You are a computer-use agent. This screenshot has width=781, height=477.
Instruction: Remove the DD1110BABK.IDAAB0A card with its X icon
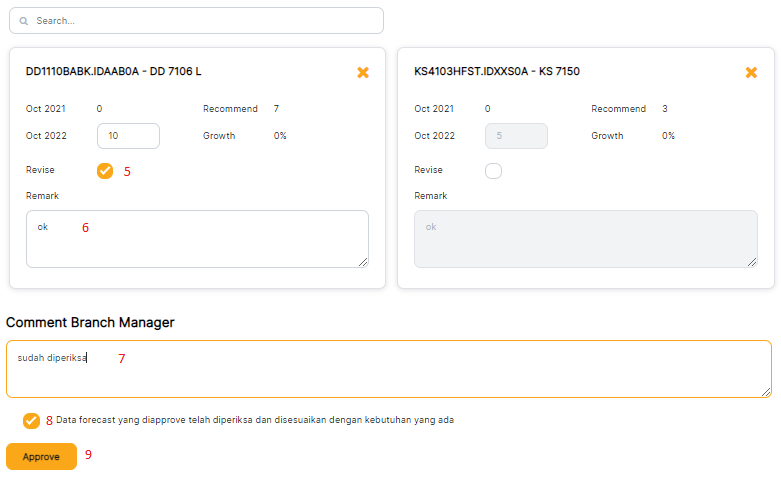click(363, 72)
